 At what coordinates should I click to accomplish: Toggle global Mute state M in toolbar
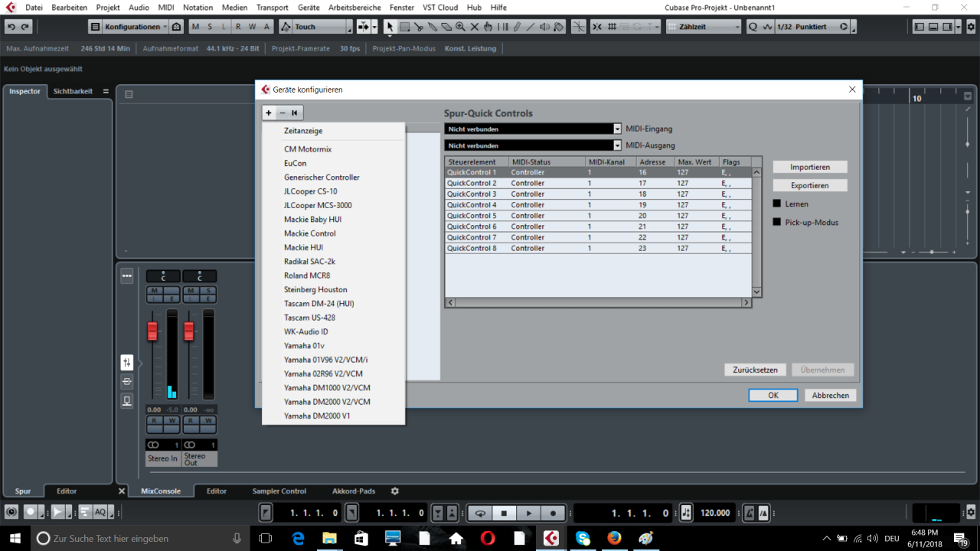pyautogui.click(x=195, y=27)
